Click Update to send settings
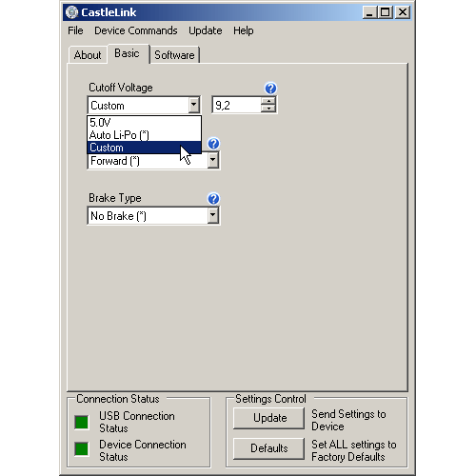Image resolution: width=476 pixels, height=476 pixels. [x=269, y=418]
